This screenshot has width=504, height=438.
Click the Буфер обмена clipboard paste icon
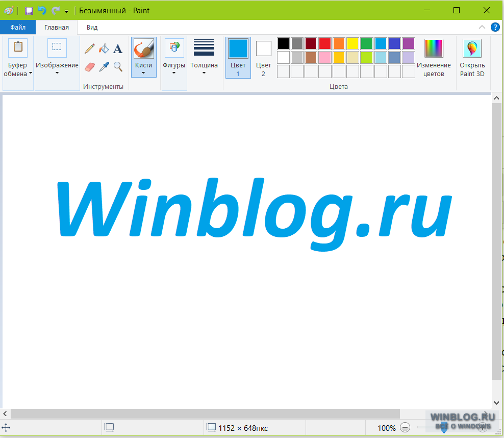coord(18,47)
